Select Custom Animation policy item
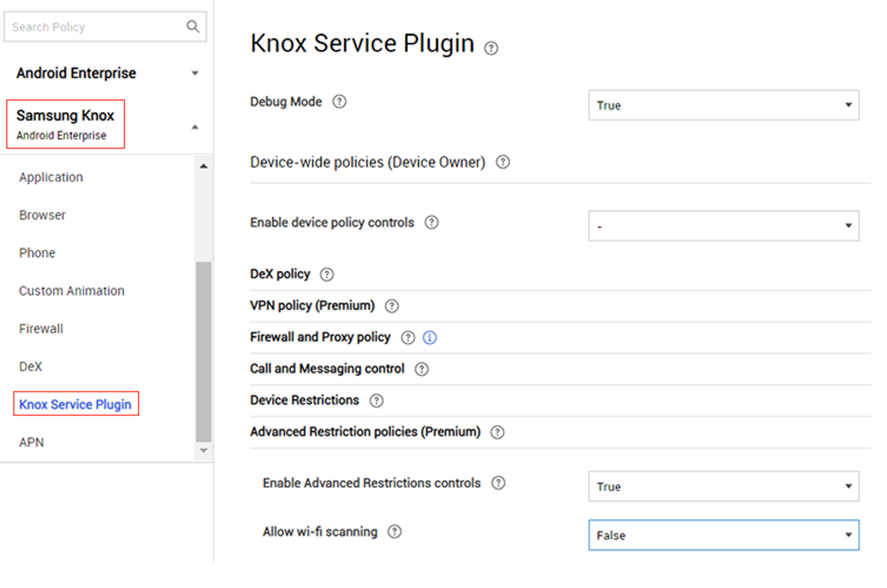The width and height of the screenshot is (887, 588). click(x=72, y=291)
